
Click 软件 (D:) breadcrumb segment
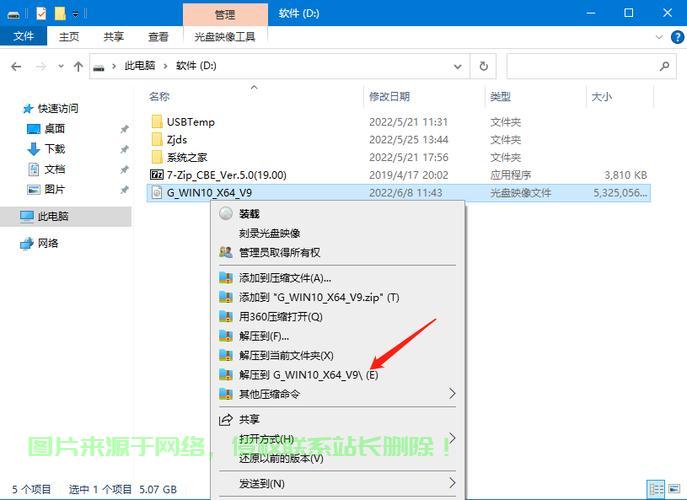(196, 66)
